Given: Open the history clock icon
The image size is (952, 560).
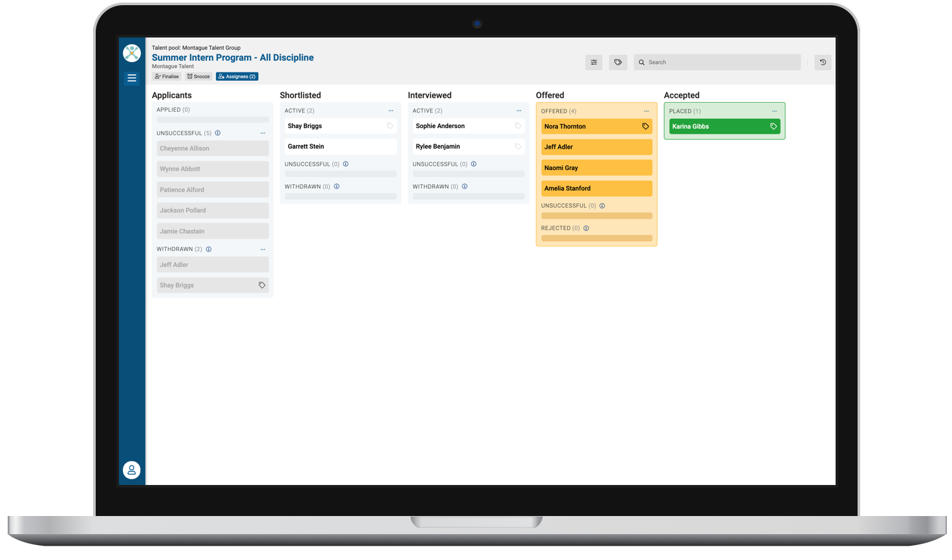Looking at the screenshot, I should [823, 62].
